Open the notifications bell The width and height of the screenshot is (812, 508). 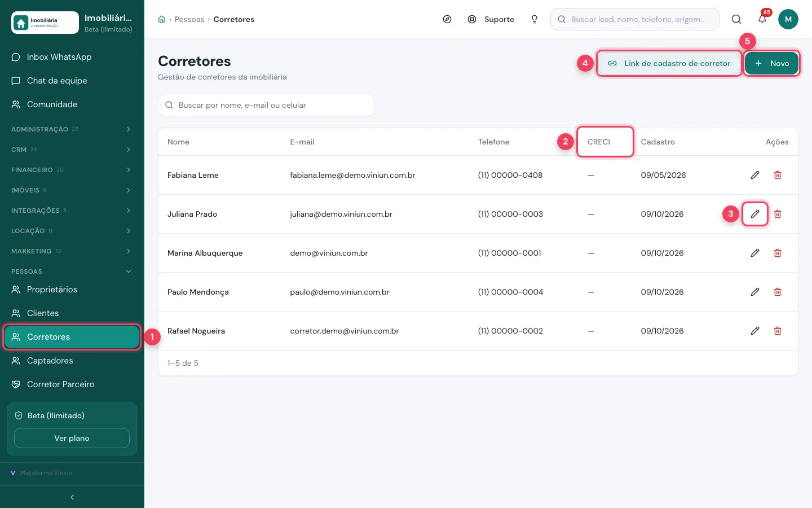click(762, 19)
